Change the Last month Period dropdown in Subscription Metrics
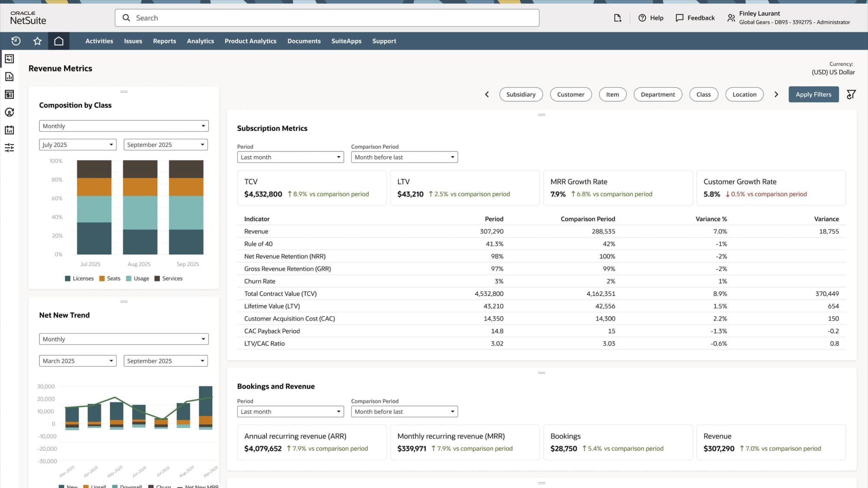The image size is (868, 488). 290,157
